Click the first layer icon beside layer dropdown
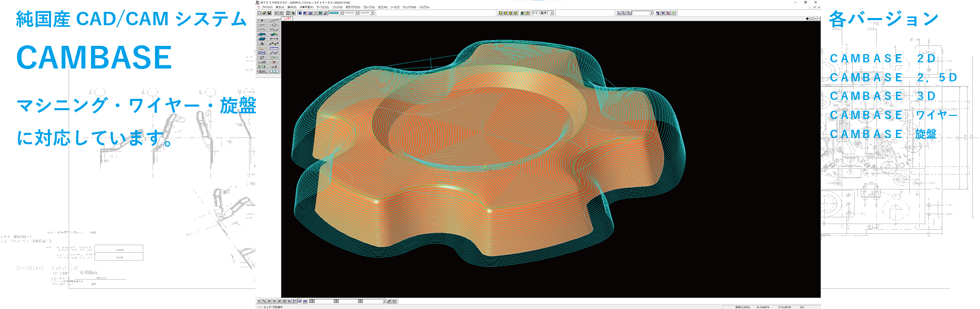Viewport: 980px width, 309px height. [619, 13]
